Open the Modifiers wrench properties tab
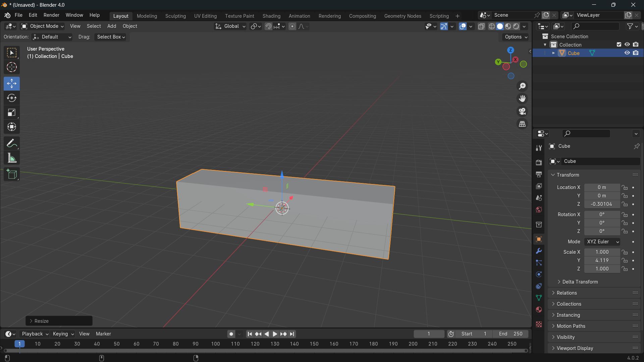 click(x=539, y=251)
